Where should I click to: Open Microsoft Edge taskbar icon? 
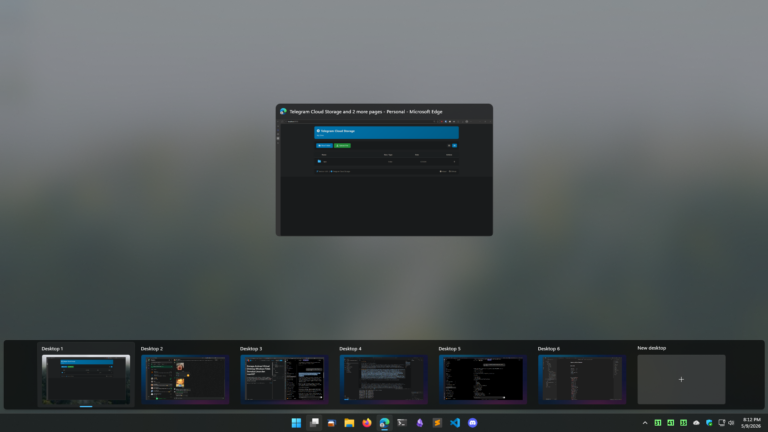384,423
